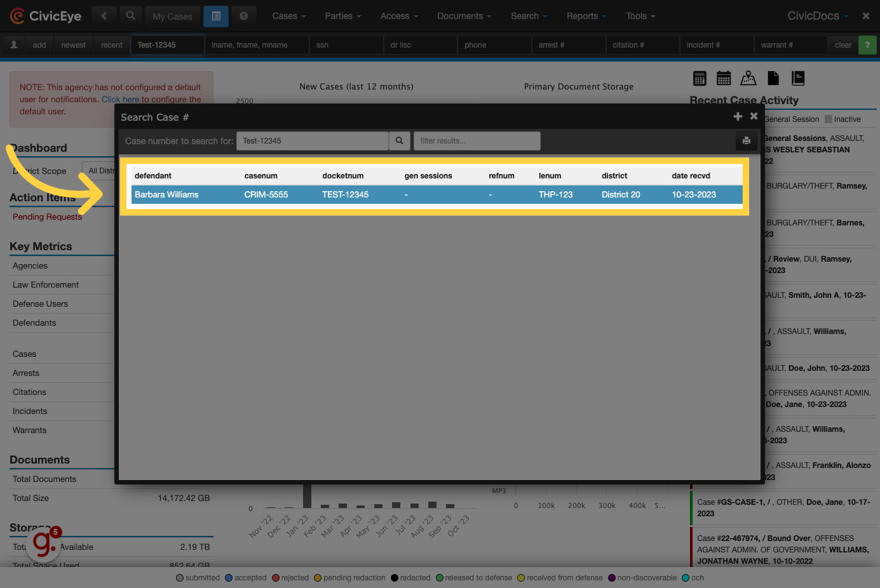Click the arrest # search field
This screenshot has height=588, width=880.
tap(569, 45)
